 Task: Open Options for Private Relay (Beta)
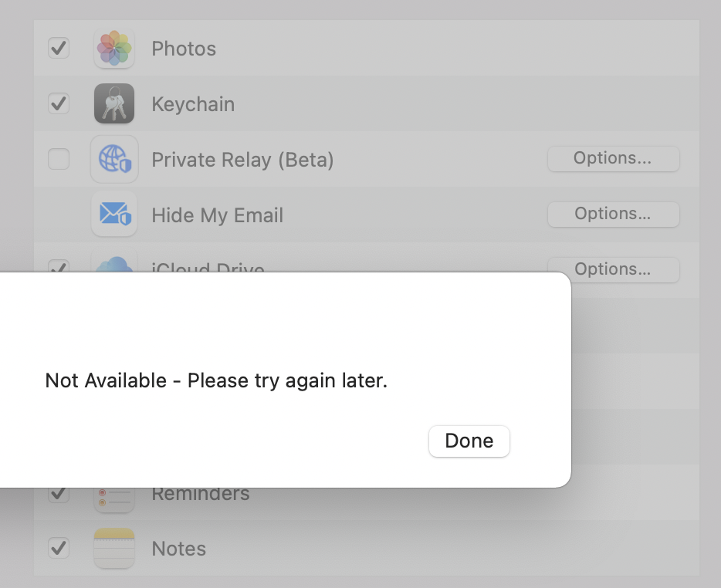[x=614, y=159]
